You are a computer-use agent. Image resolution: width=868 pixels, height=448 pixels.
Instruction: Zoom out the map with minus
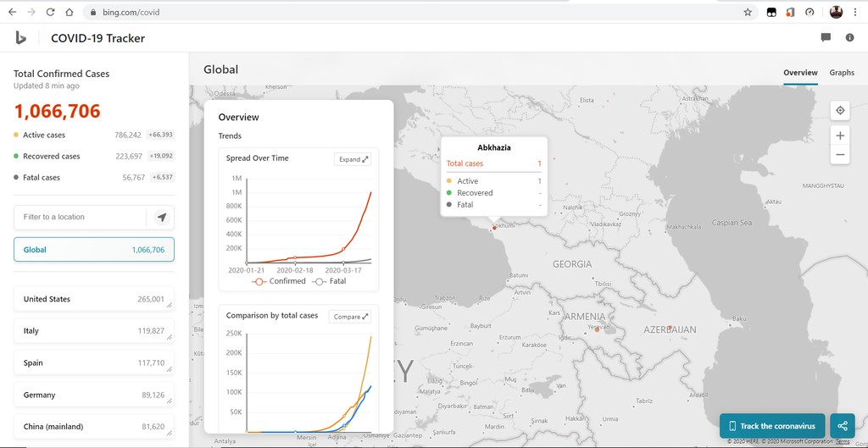click(x=840, y=155)
